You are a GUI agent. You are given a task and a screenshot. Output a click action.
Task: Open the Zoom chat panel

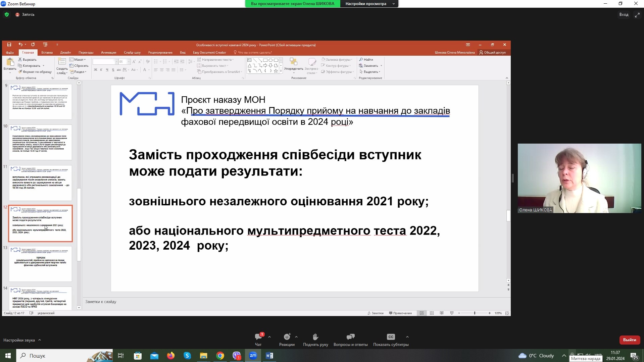(258, 337)
